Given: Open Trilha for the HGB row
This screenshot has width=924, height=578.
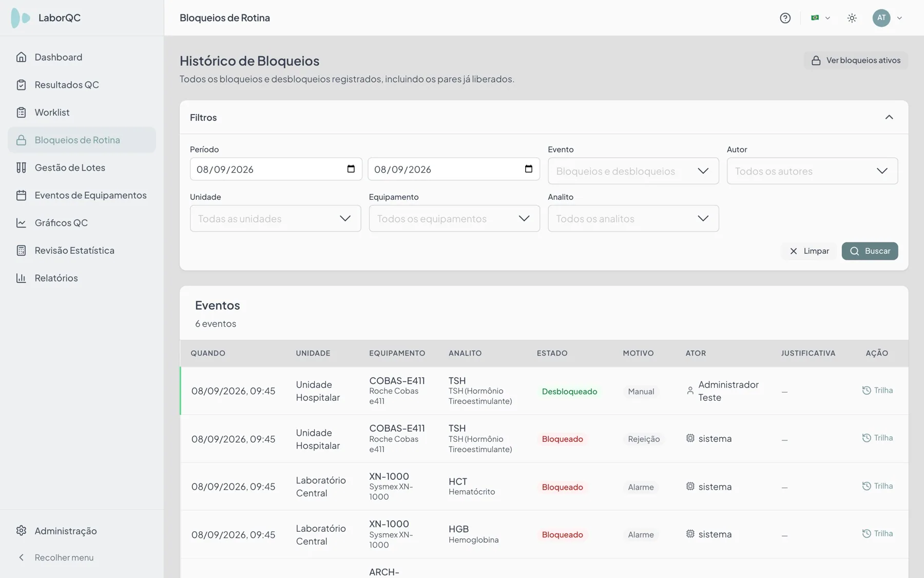Looking at the screenshot, I should [x=877, y=534].
